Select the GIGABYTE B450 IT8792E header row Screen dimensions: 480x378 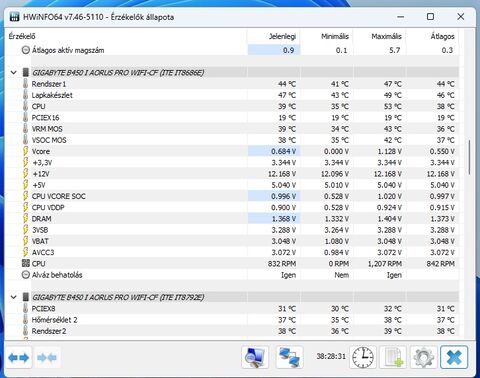[245, 297]
